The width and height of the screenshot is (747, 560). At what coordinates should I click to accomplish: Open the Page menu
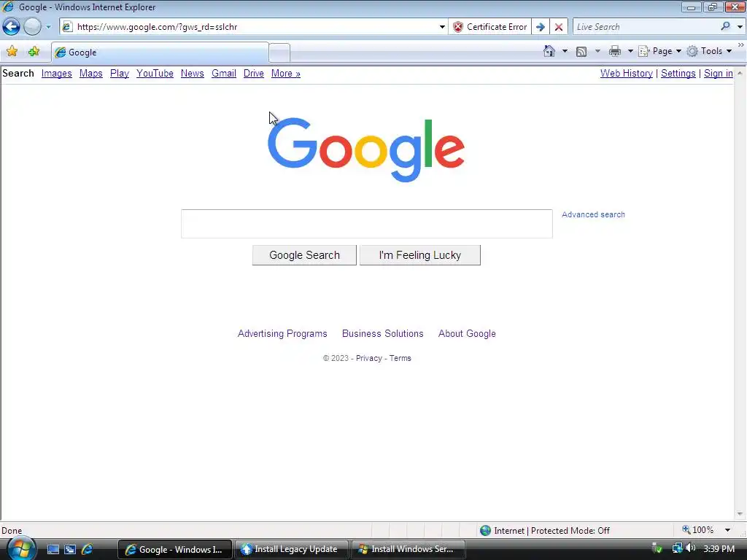coord(659,51)
